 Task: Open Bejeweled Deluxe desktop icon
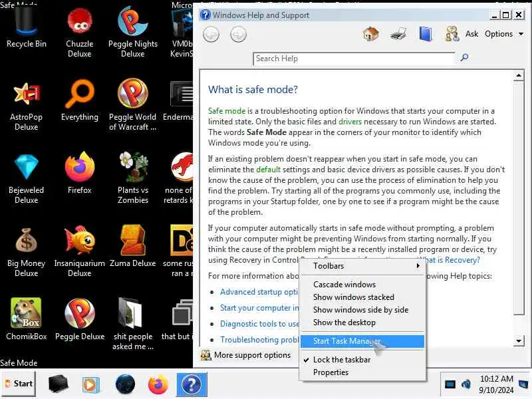click(26, 178)
